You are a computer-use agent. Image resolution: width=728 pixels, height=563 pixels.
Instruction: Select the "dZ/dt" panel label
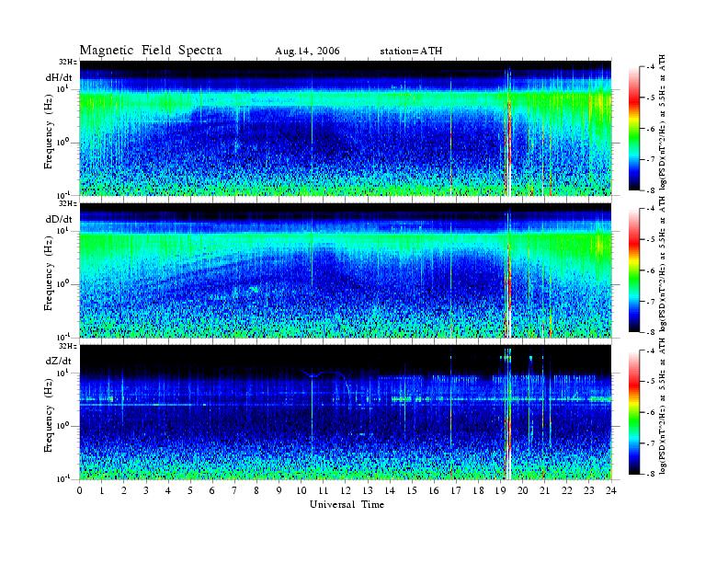tap(59, 361)
